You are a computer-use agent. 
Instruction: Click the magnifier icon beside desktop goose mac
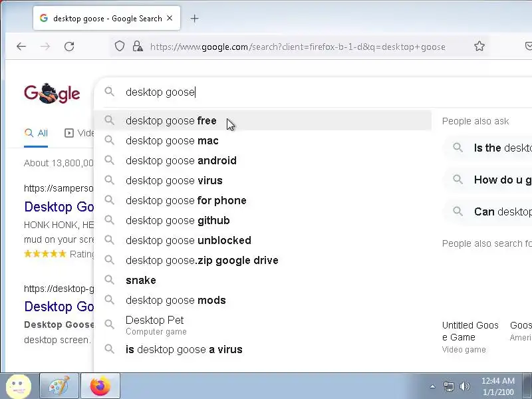tap(109, 140)
